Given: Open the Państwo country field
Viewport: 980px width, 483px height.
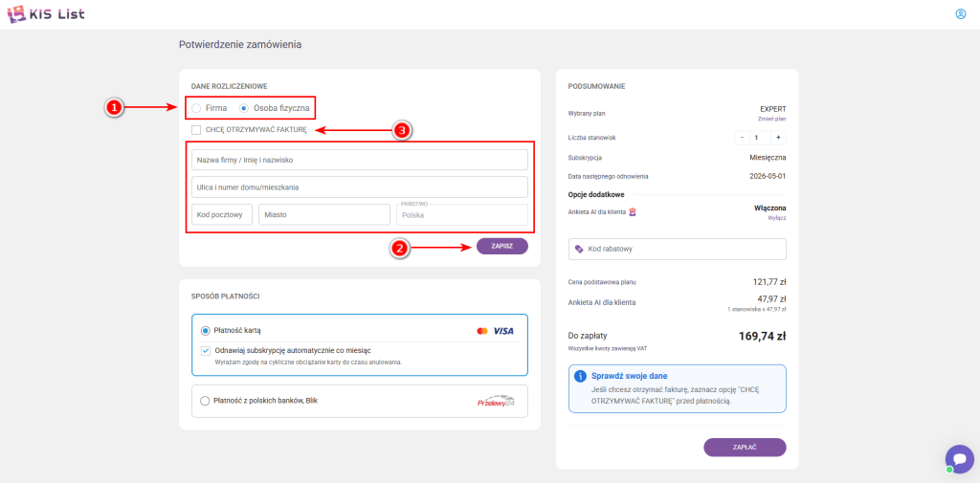Looking at the screenshot, I should [461, 215].
